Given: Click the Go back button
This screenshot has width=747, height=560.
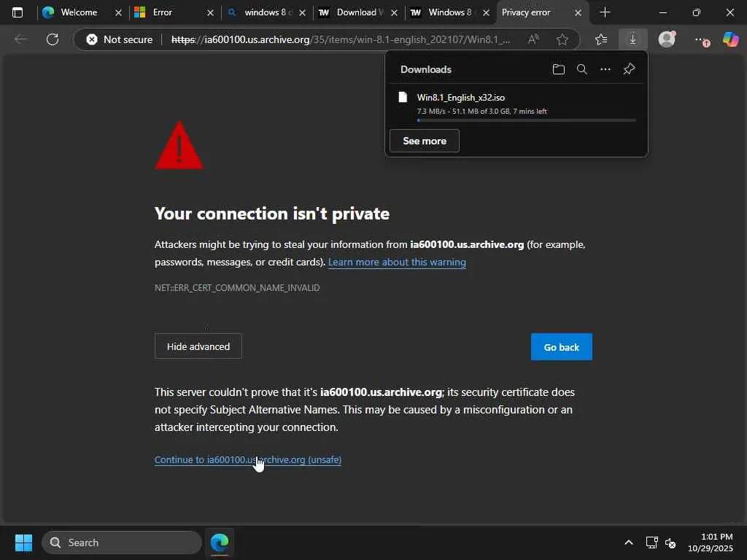Looking at the screenshot, I should tap(561, 347).
